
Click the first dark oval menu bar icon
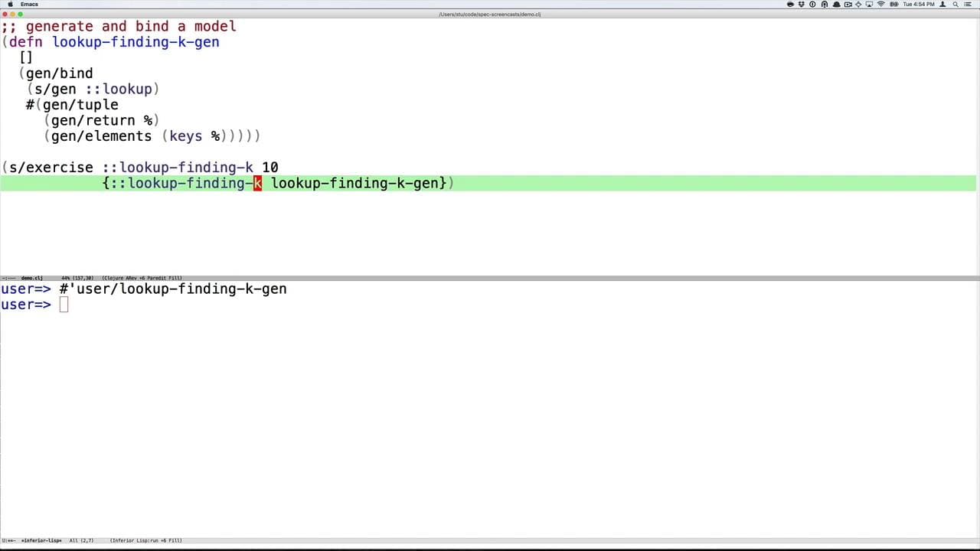tap(790, 4)
